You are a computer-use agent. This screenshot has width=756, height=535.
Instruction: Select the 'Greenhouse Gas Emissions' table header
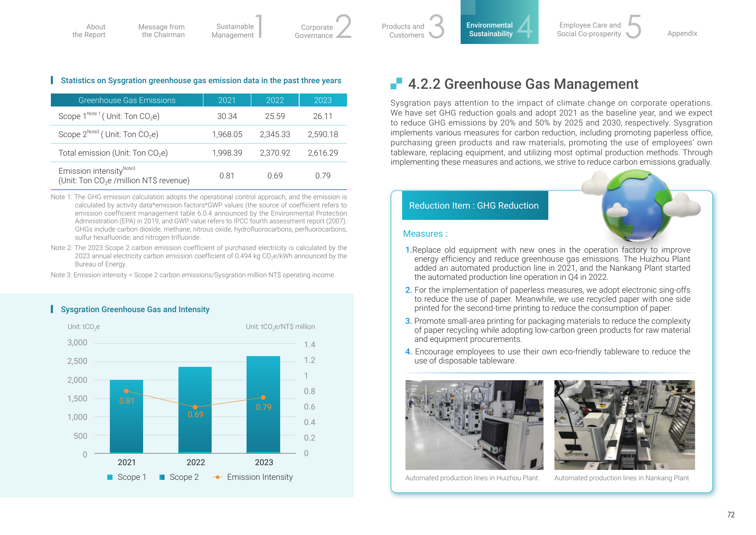click(127, 100)
